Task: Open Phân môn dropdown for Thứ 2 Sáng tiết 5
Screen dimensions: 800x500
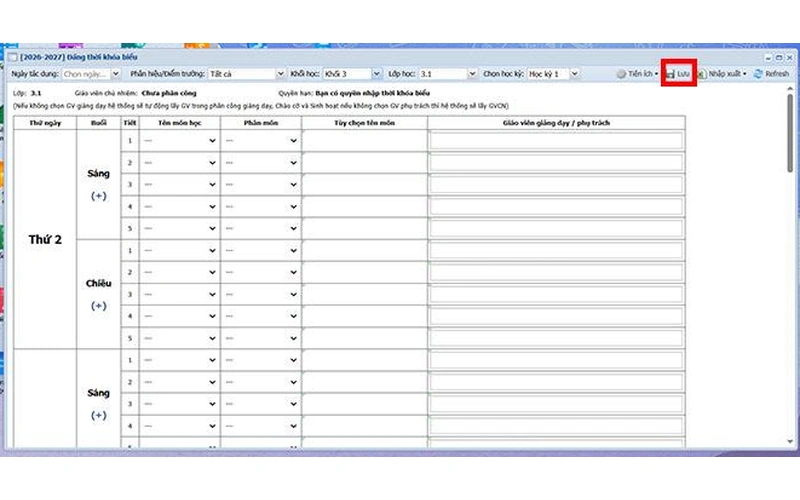Action: click(261, 228)
